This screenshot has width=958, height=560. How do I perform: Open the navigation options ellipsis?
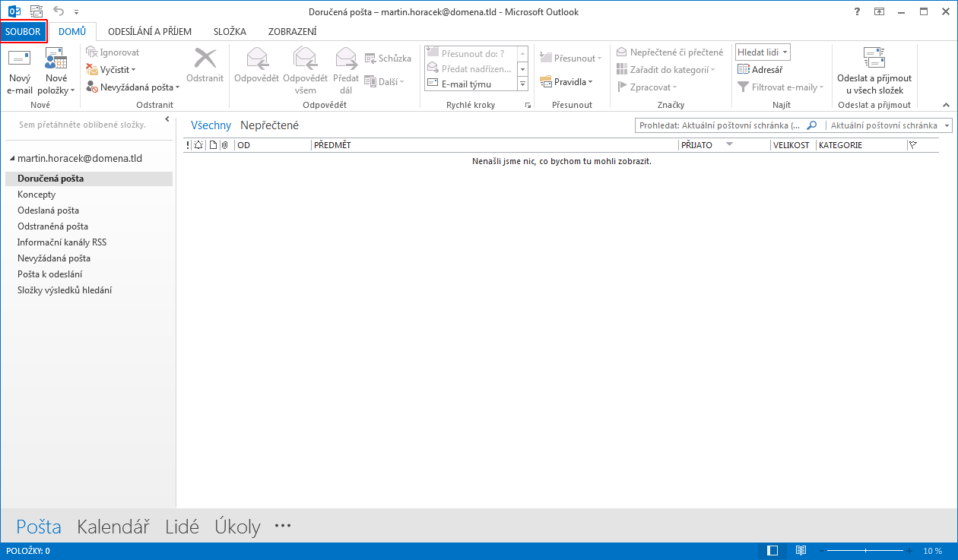click(x=283, y=525)
